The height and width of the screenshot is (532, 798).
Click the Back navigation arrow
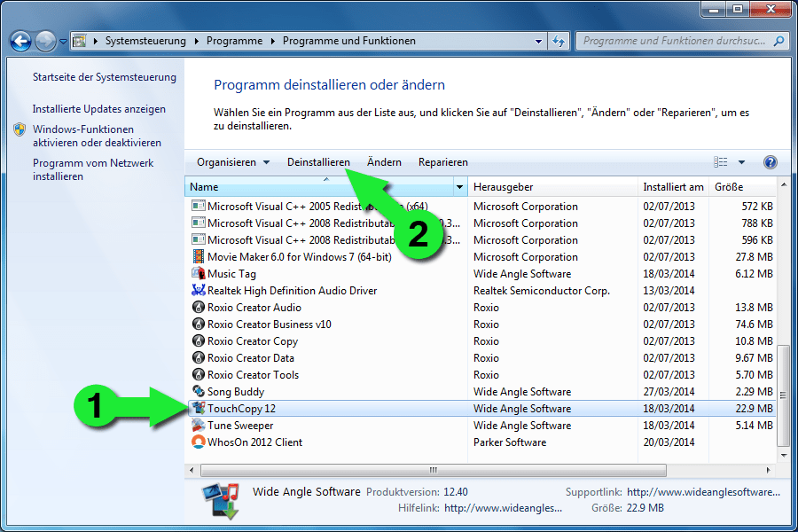(21, 42)
